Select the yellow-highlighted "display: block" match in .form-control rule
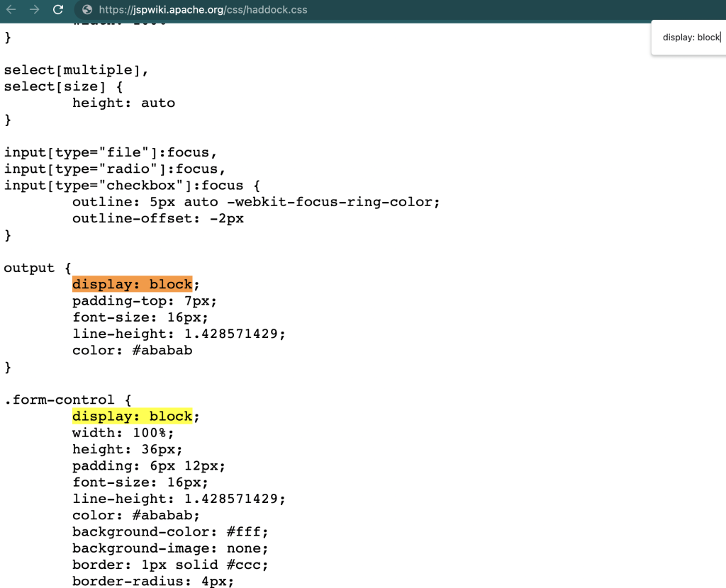The width and height of the screenshot is (726, 588). point(132,417)
